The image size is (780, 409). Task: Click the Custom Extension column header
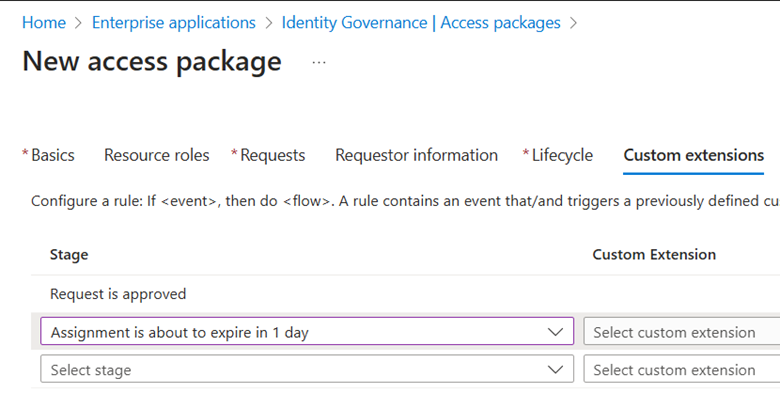point(654,255)
